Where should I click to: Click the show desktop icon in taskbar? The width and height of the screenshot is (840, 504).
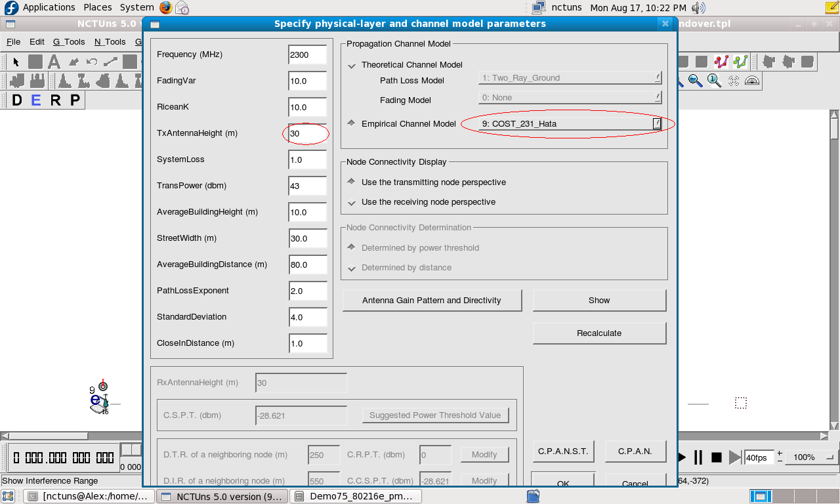(x=8, y=496)
